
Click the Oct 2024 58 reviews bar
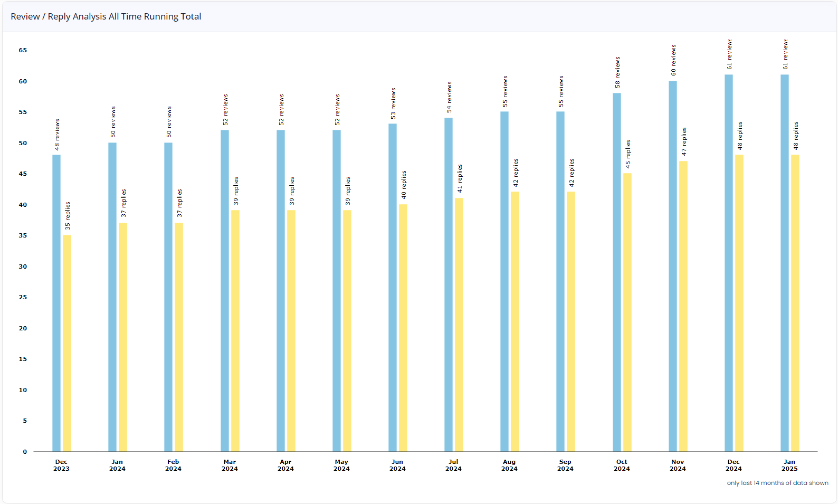(x=617, y=272)
